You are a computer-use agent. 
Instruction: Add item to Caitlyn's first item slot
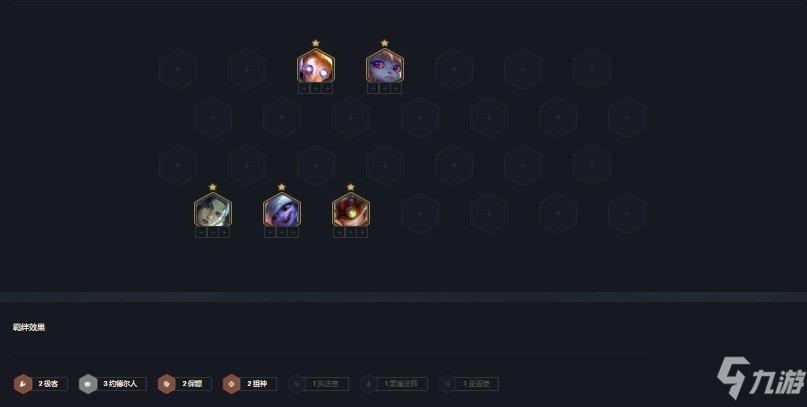coord(201,233)
